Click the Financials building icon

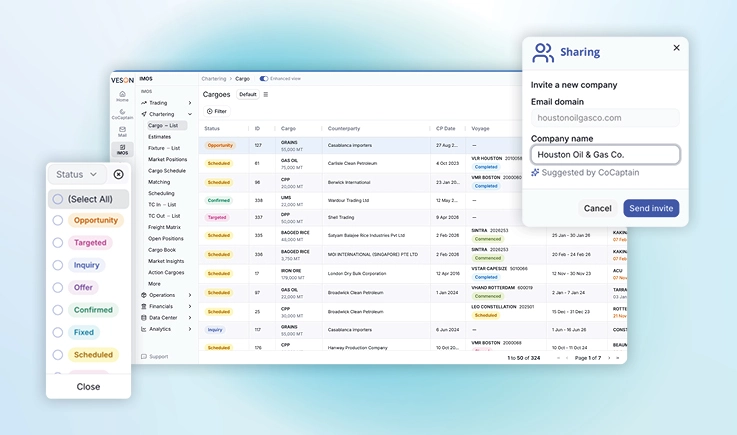pos(144,306)
